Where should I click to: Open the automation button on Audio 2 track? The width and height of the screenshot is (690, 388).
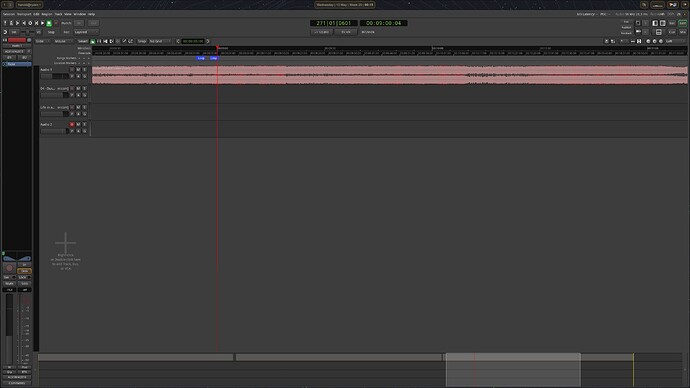coord(78,131)
